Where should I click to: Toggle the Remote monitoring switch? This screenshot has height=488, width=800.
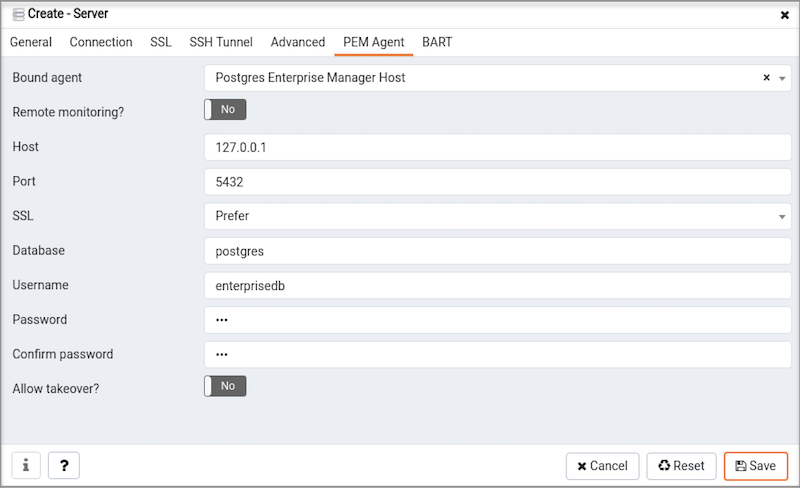click(225, 110)
